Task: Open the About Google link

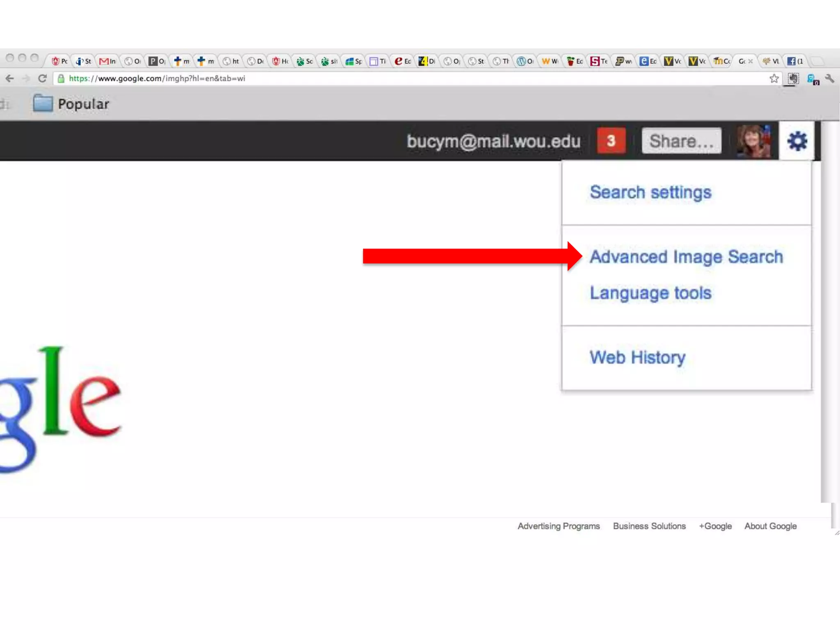Action: click(x=770, y=526)
